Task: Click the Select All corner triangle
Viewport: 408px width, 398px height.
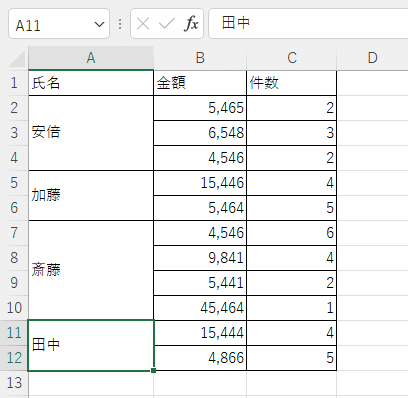Action: click(17, 59)
